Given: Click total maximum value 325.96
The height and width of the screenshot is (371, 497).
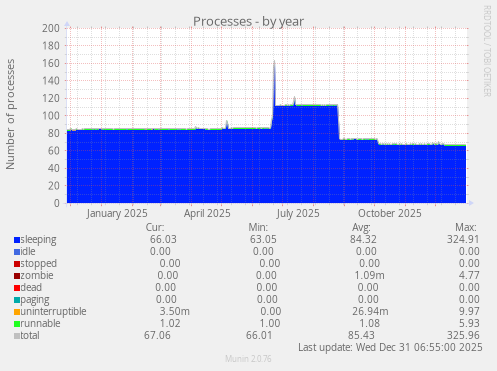Looking at the screenshot, I should tap(463, 335).
